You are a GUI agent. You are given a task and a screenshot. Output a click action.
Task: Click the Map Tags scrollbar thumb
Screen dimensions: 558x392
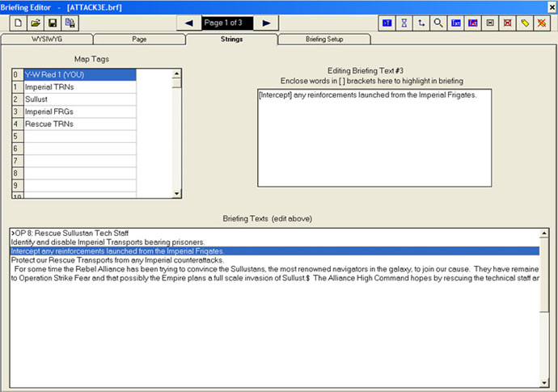point(176,83)
